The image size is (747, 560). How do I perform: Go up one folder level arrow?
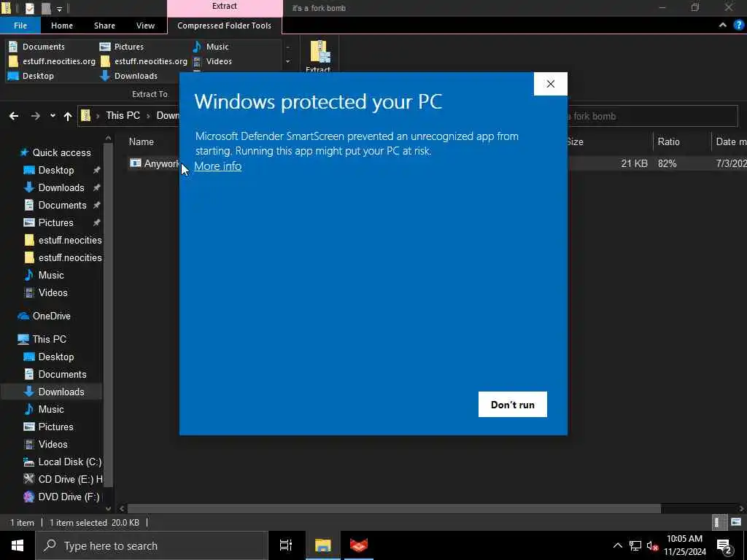[68, 116]
